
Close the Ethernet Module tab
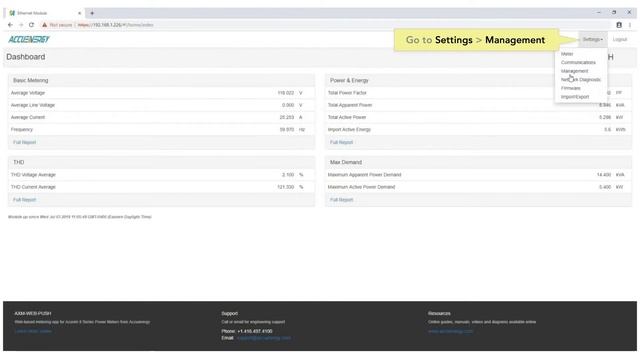tap(80, 13)
